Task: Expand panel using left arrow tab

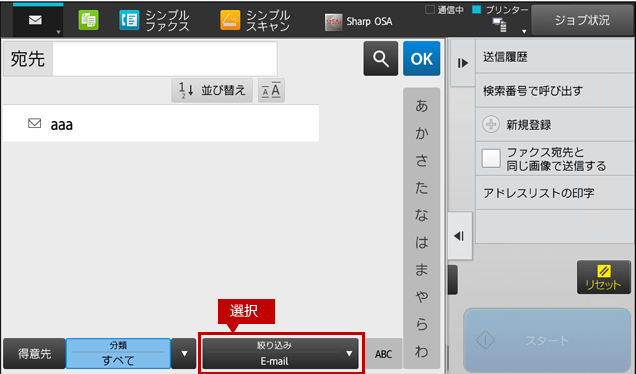Action: [460, 236]
